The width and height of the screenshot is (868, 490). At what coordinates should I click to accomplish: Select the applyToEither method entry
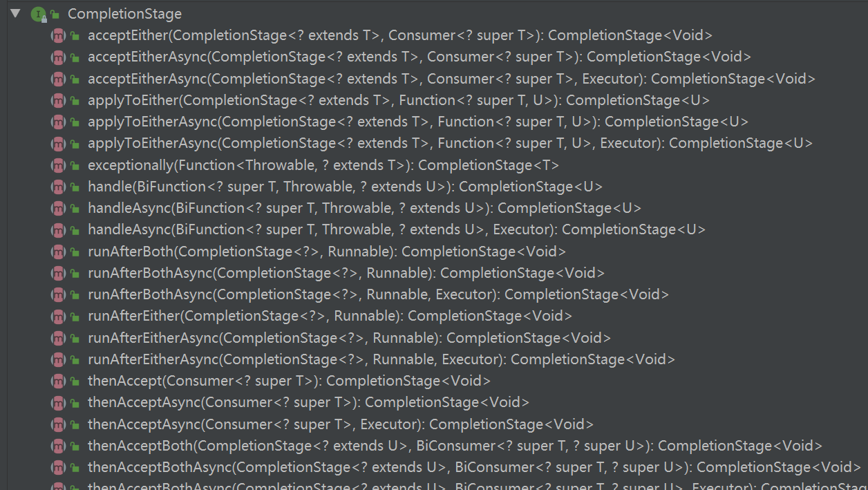399,100
